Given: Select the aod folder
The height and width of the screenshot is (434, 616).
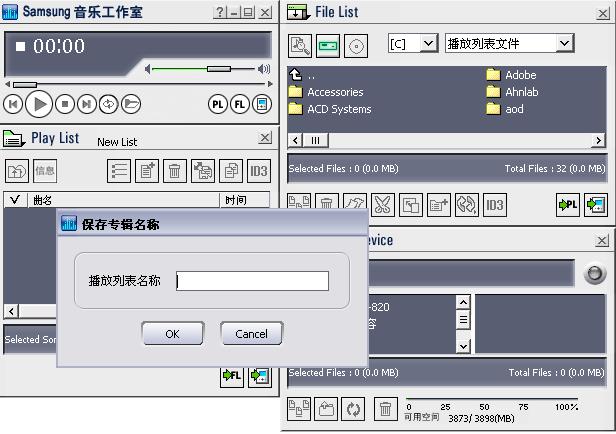Looking at the screenshot, I should pos(505,109).
